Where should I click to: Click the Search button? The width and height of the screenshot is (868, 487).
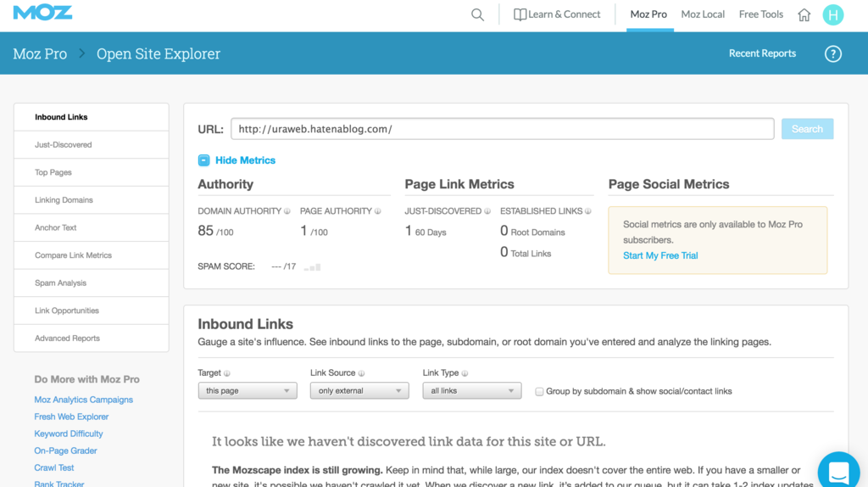807,128
